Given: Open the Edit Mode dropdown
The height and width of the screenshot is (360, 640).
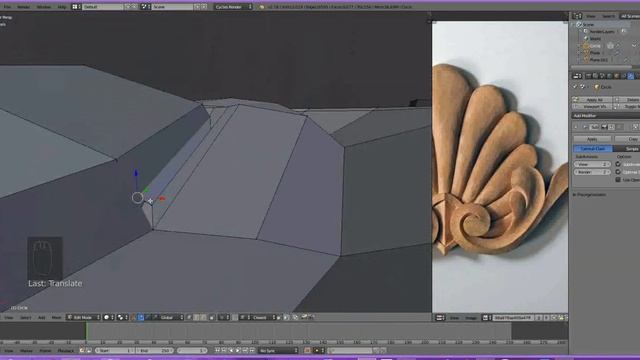Looking at the screenshot, I should point(83,318).
